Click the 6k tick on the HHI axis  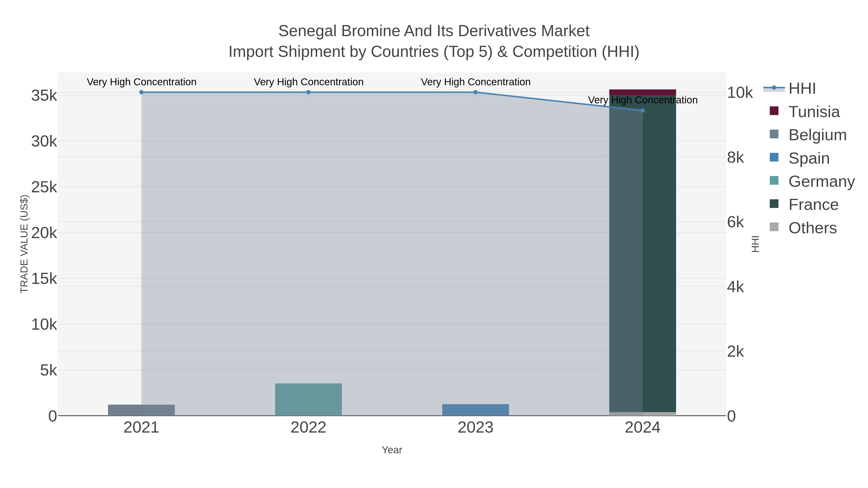tap(735, 222)
